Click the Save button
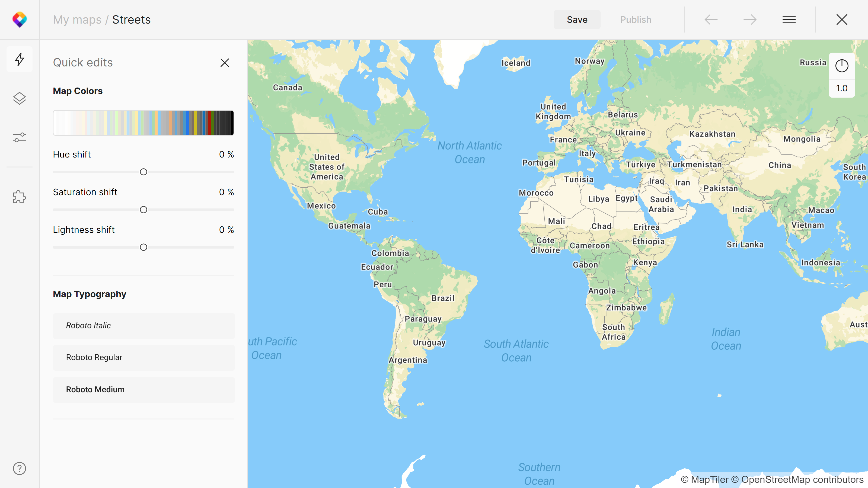The image size is (868, 488). [577, 20]
